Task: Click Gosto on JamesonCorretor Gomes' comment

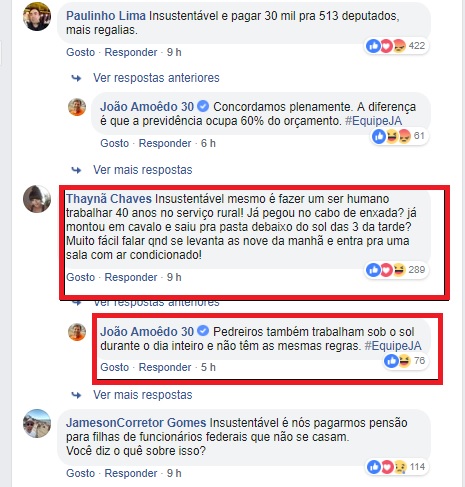Action: [x=81, y=473]
